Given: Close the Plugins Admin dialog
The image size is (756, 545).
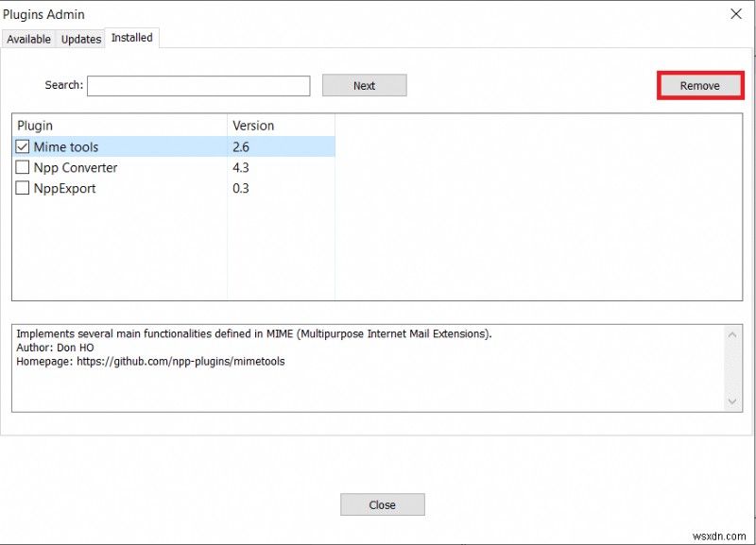Looking at the screenshot, I should click(382, 503).
